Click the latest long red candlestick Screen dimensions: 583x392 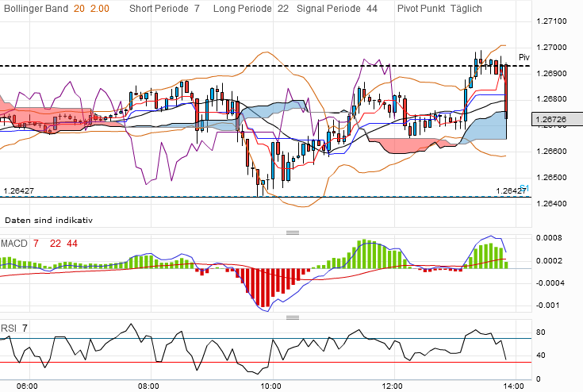506,91
